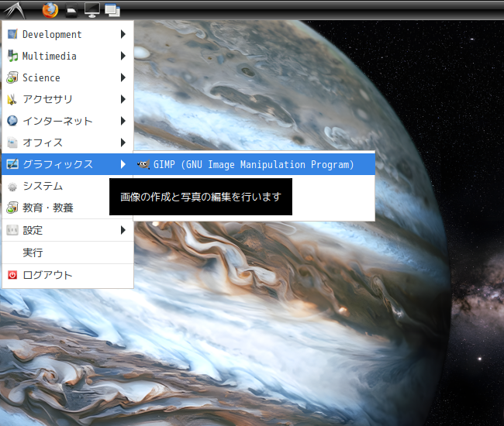Click the システム gear icon
This screenshot has height=426, width=504.
pyautogui.click(x=12, y=187)
